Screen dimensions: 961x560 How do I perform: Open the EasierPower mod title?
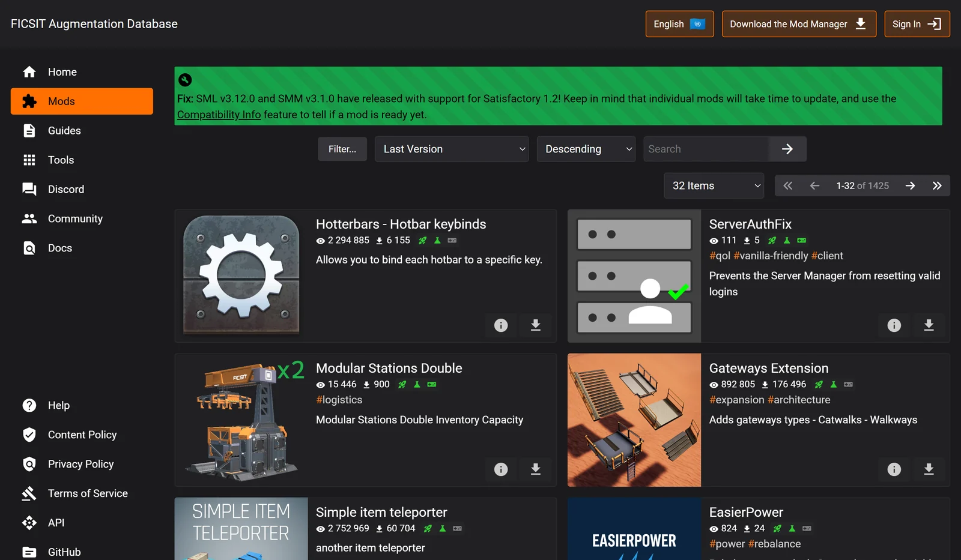tap(746, 513)
